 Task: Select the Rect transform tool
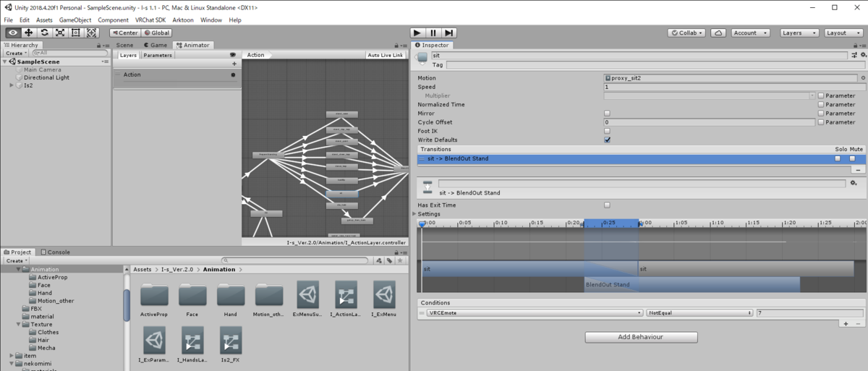point(76,33)
